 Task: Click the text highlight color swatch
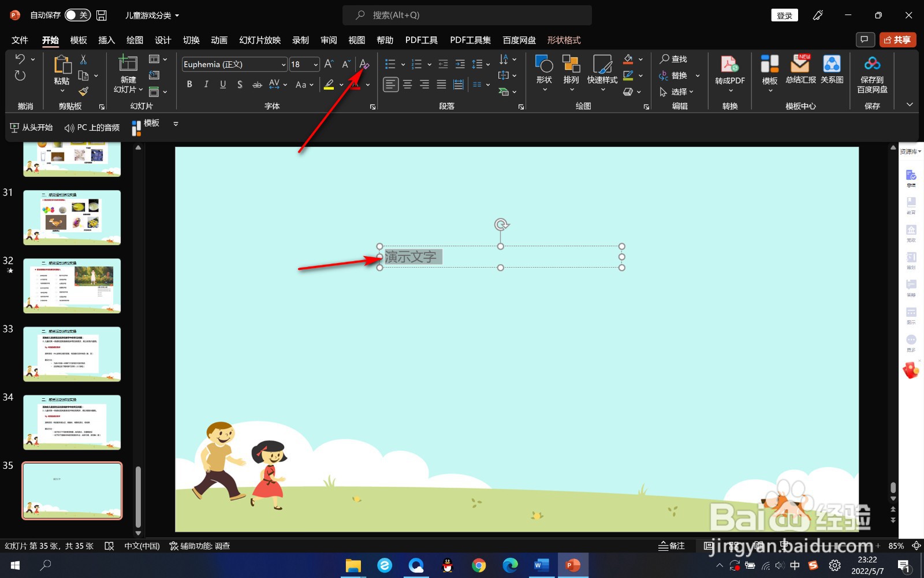(329, 84)
